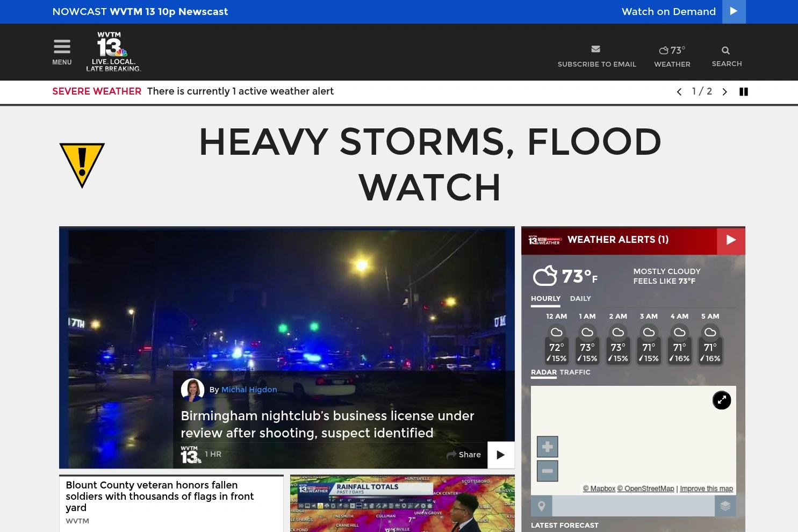
Task: Click the Mapbox attribution link
Action: pyautogui.click(x=599, y=488)
